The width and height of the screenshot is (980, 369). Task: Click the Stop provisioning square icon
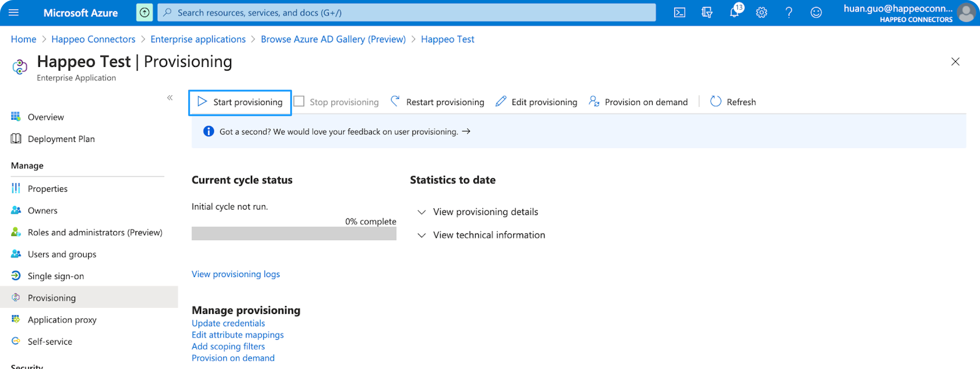(x=299, y=101)
